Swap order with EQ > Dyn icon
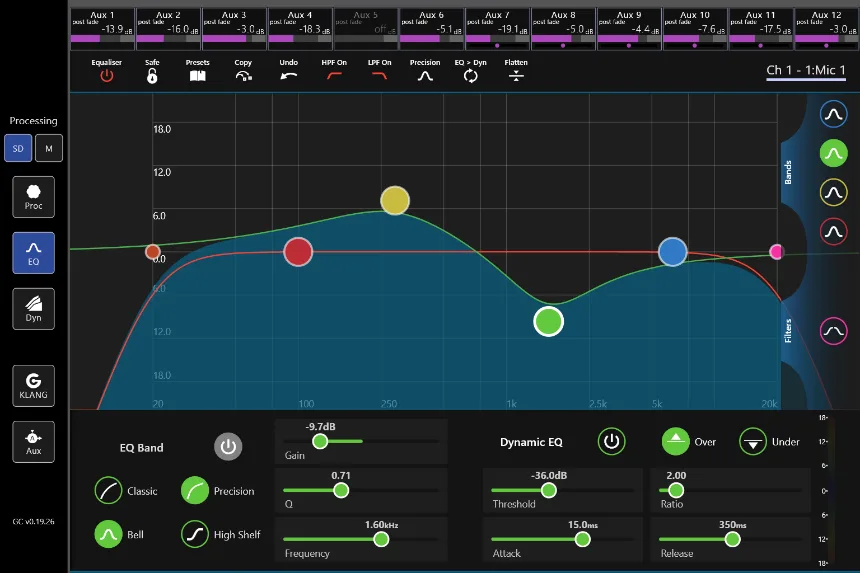Viewport: 860px width, 573px height. point(471,76)
